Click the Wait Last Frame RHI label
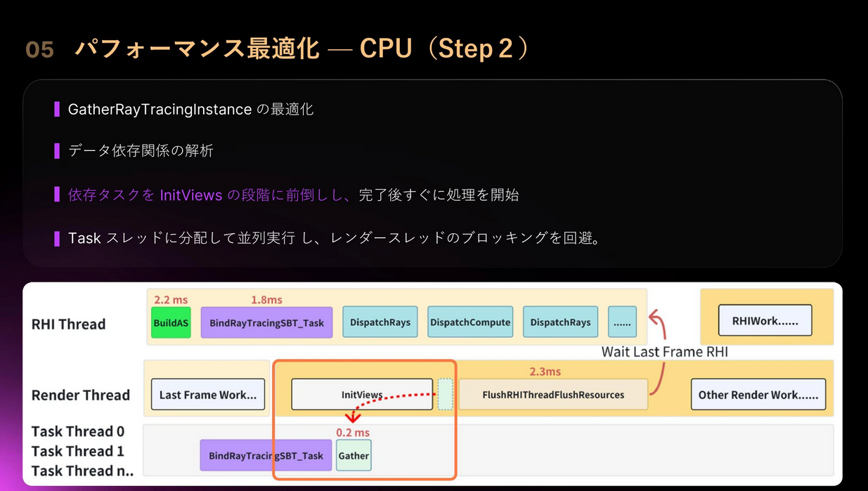This screenshot has width=868, height=491. click(x=664, y=352)
